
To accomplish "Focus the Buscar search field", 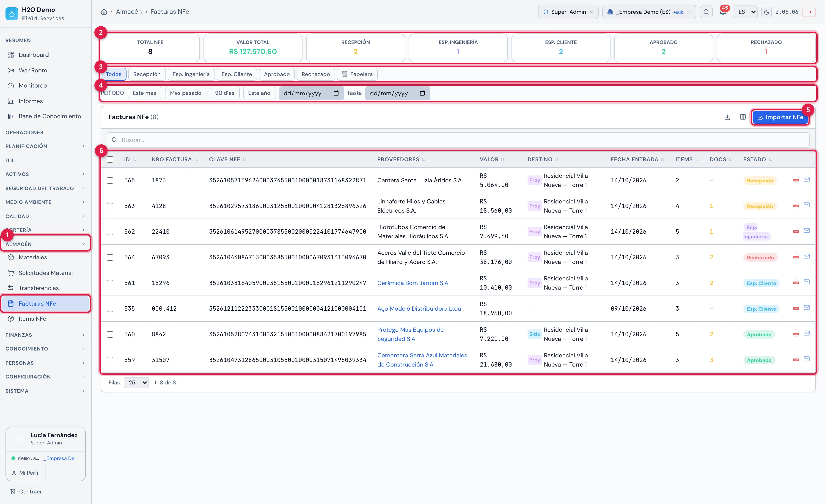I will pyautogui.click(x=458, y=140).
